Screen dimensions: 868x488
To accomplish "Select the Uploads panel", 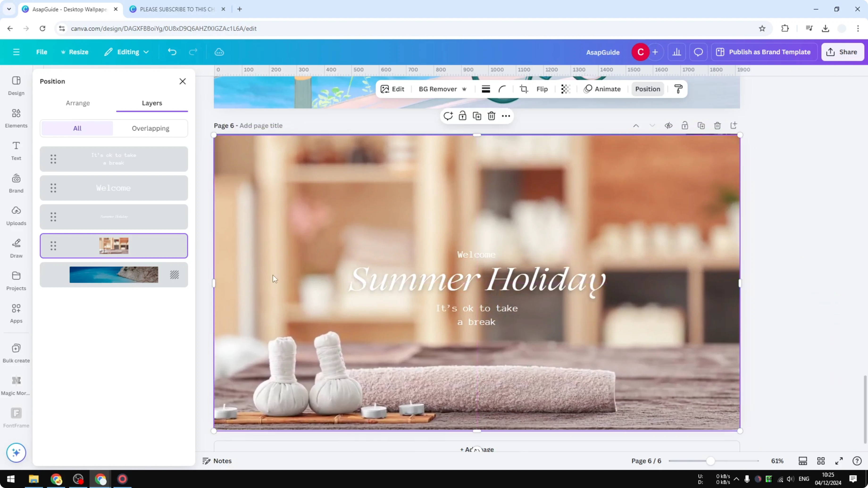I will (16, 215).
